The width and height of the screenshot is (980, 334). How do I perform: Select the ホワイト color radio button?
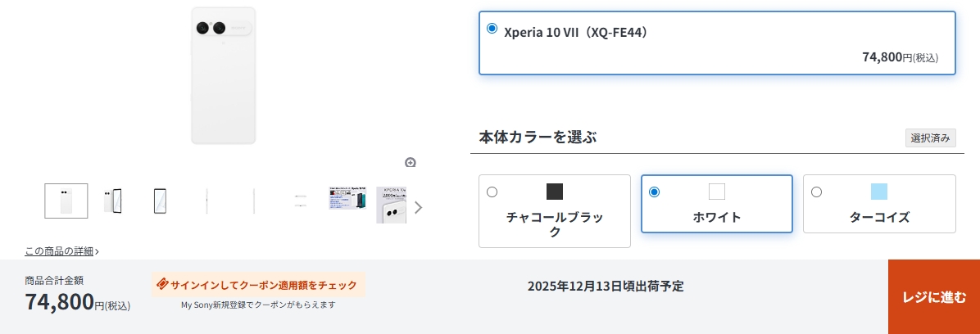[654, 192]
